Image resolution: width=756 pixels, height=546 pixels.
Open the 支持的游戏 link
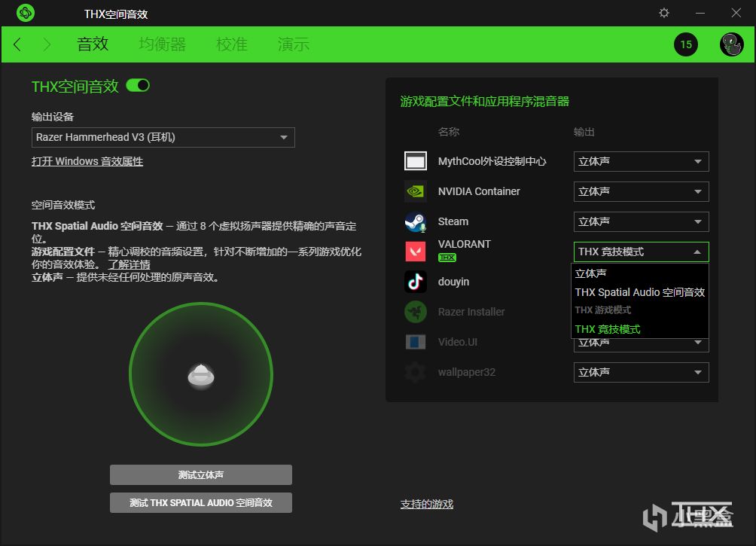tap(427, 504)
